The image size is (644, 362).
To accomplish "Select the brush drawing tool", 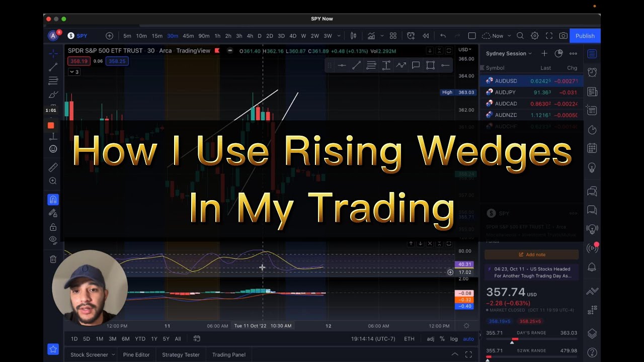I will 53,95.
